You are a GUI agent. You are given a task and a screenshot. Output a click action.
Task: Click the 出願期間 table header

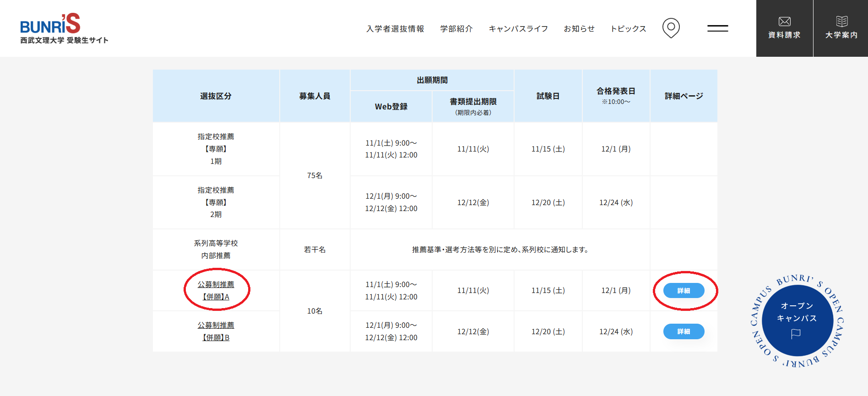click(x=432, y=80)
